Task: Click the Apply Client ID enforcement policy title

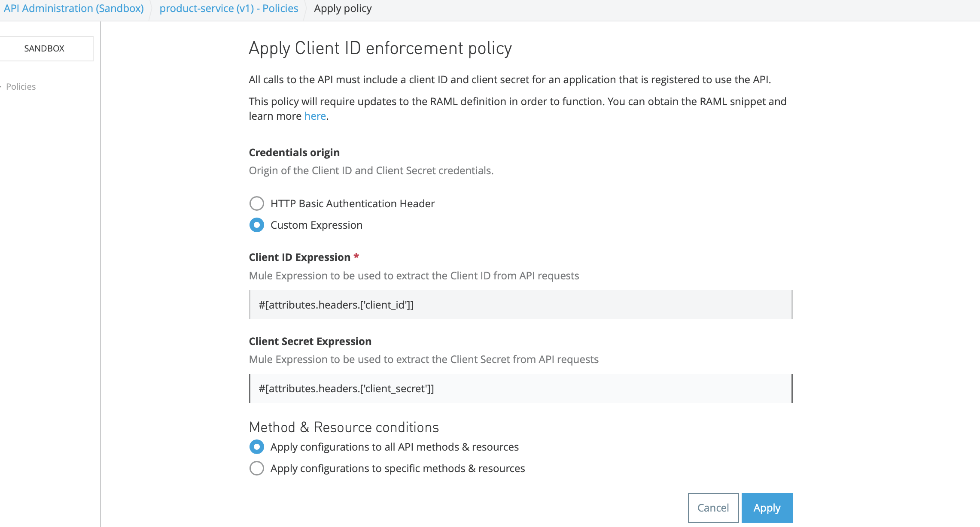Action: [x=380, y=48]
